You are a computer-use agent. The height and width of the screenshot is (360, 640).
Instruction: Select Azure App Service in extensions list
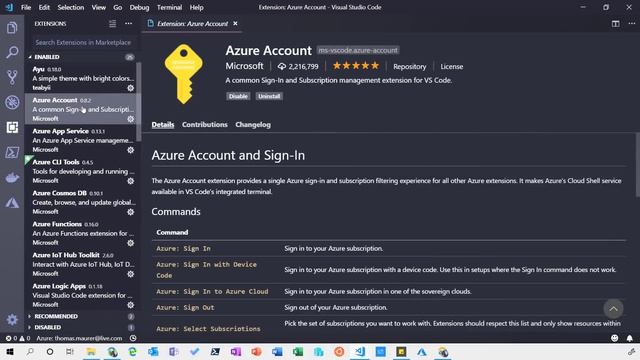(82, 140)
